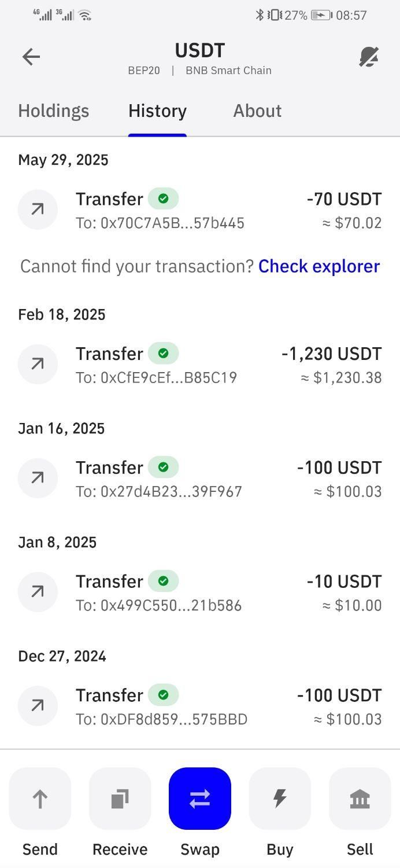Open the transfer to 0x27d4B23...39F967
Viewport: 400px width, 868px height.
click(x=200, y=479)
